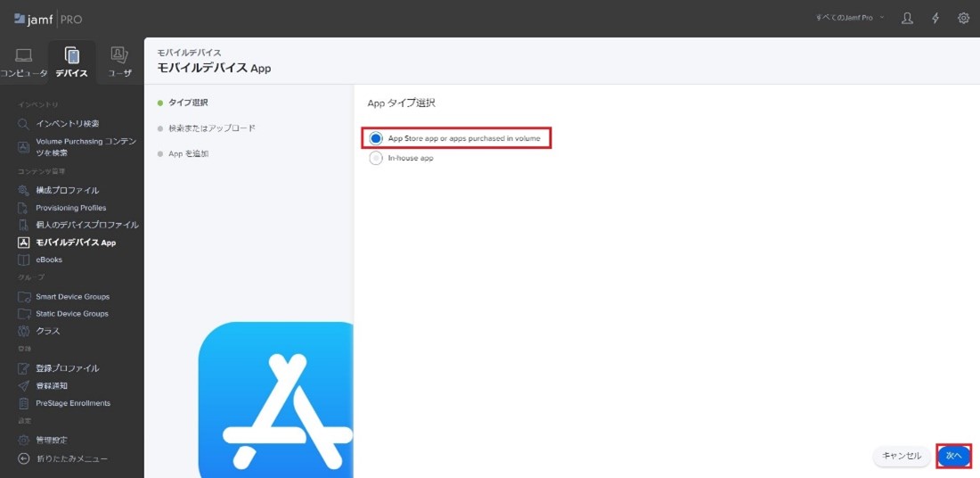Click the eBooks book icon

[x=23, y=260]
